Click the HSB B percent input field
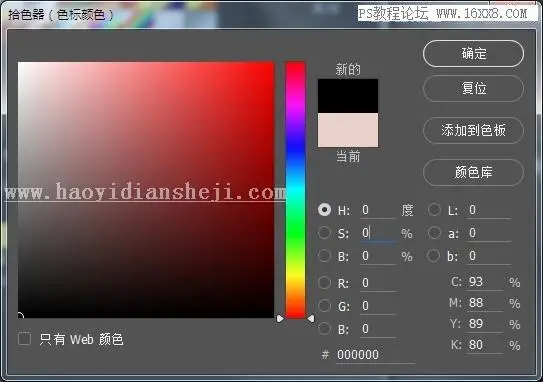Screen dimensions: 543x382 click(x=377, y=256)
